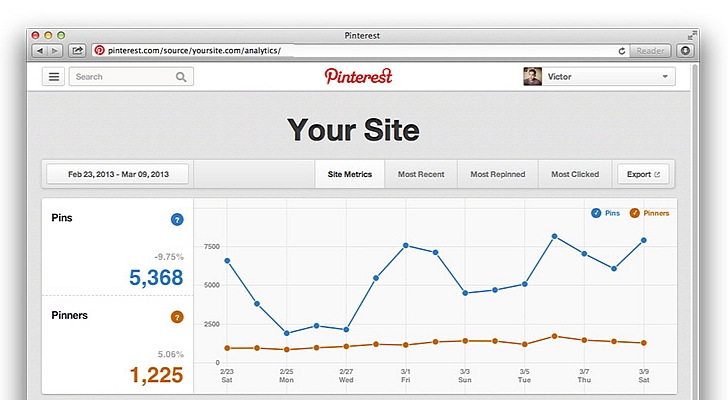Click the Your Site heading

point(353,129)
